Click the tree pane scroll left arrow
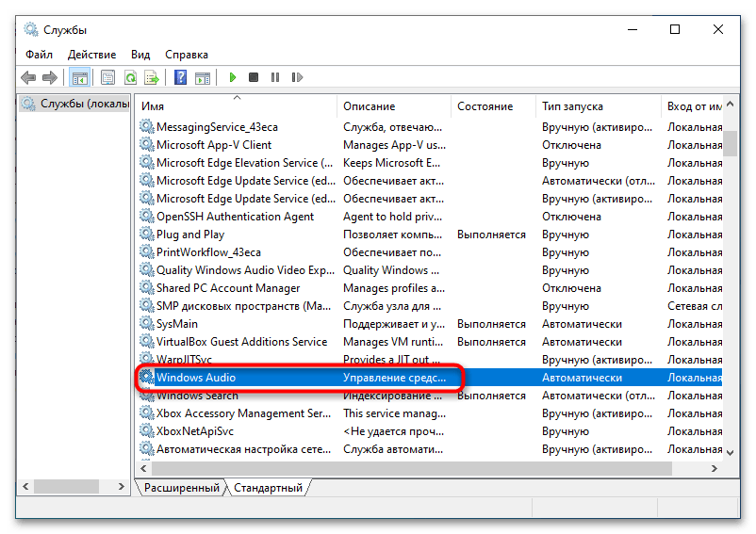 (25, 486)
